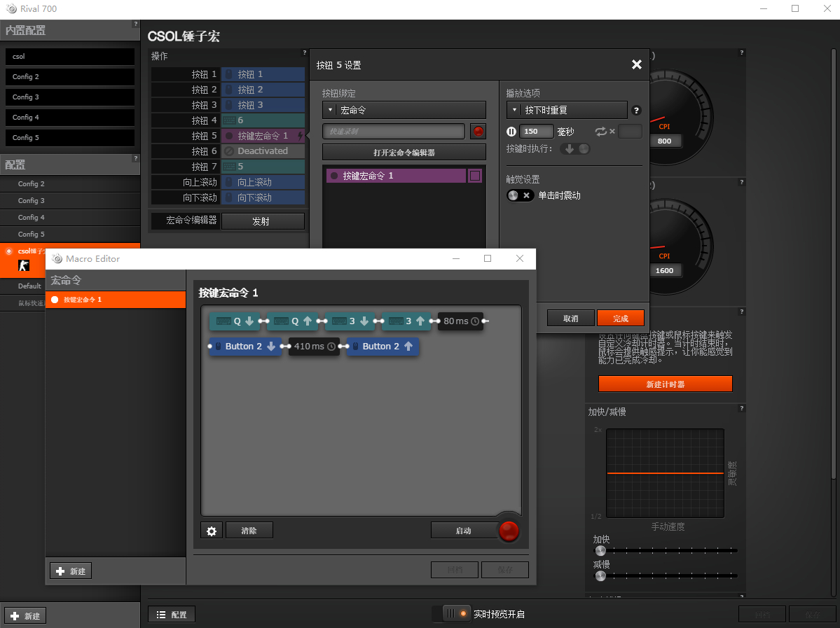Image resolution: width=840 pixels, height=628 pixels.
Task: Click the repeat loop icon in 播放选项
Action: 600,131
